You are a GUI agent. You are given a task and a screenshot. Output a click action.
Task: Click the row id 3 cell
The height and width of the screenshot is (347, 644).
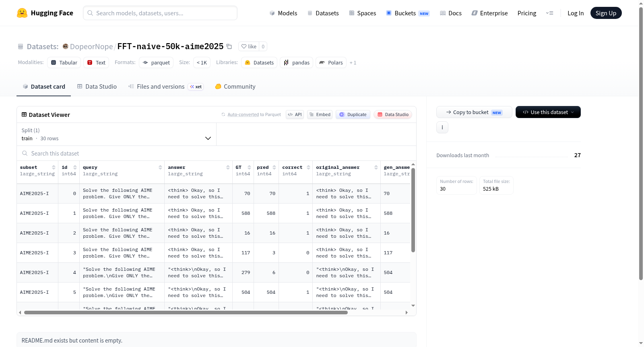point(69,253)
